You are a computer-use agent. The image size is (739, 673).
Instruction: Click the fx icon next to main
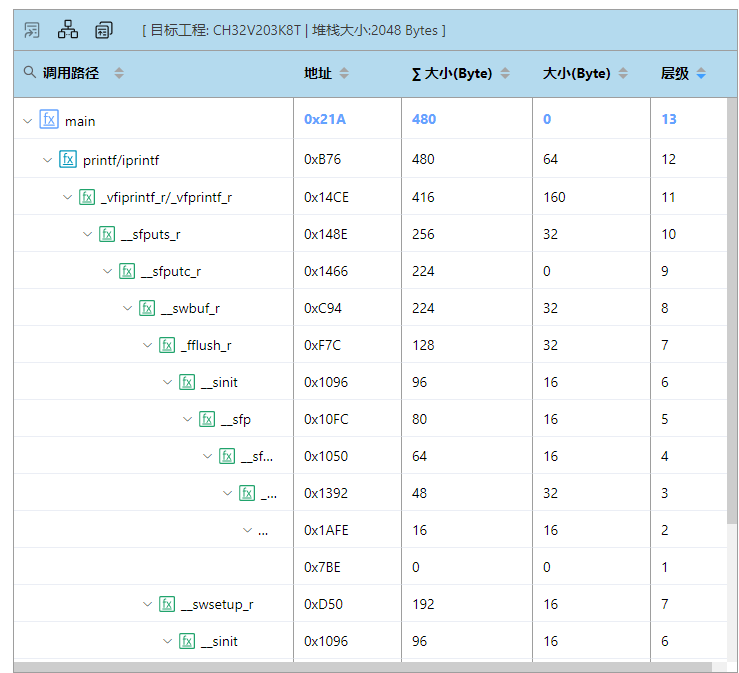(x=49, y=119)
